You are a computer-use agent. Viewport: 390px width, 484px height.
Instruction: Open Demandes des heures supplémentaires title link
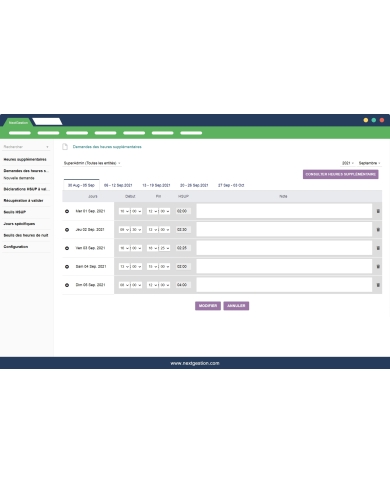tap(107, 147)
